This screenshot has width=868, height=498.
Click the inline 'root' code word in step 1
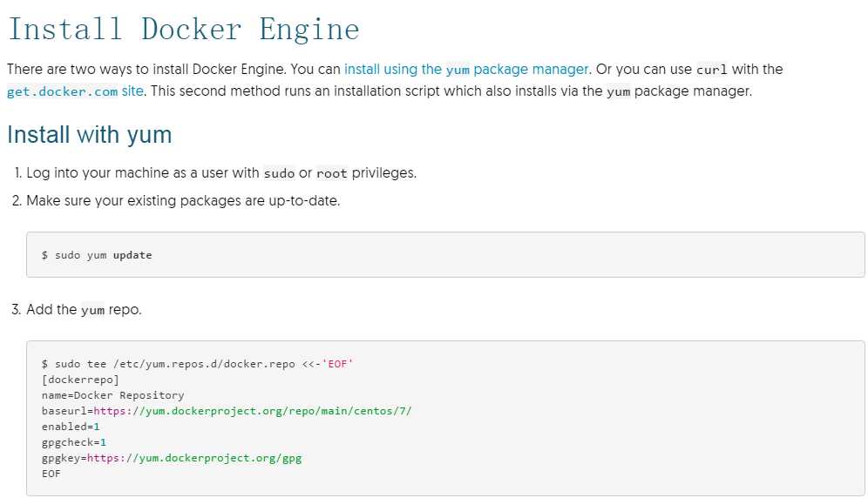coord(331,174)
